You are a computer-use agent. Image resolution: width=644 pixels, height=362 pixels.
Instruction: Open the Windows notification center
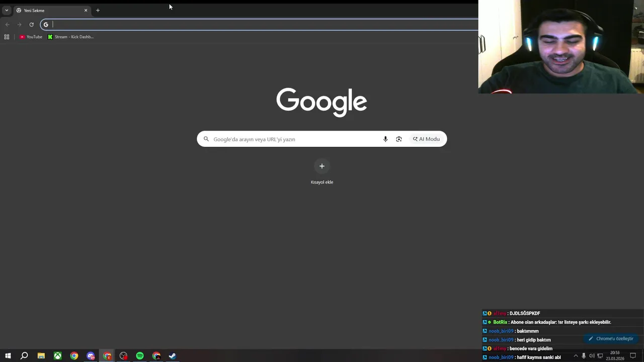pyautogui.click(x=633, y=356)
